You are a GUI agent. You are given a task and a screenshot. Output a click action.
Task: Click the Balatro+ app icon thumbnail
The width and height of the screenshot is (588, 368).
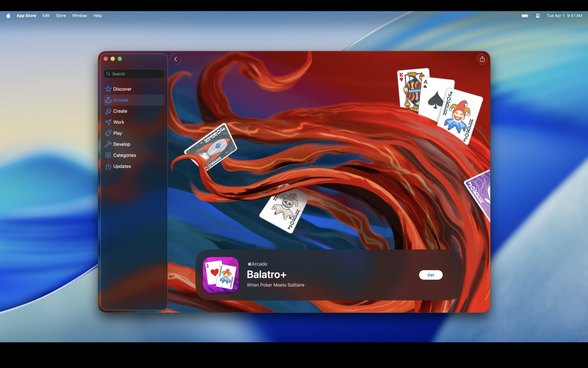click(x=221, y=275)
